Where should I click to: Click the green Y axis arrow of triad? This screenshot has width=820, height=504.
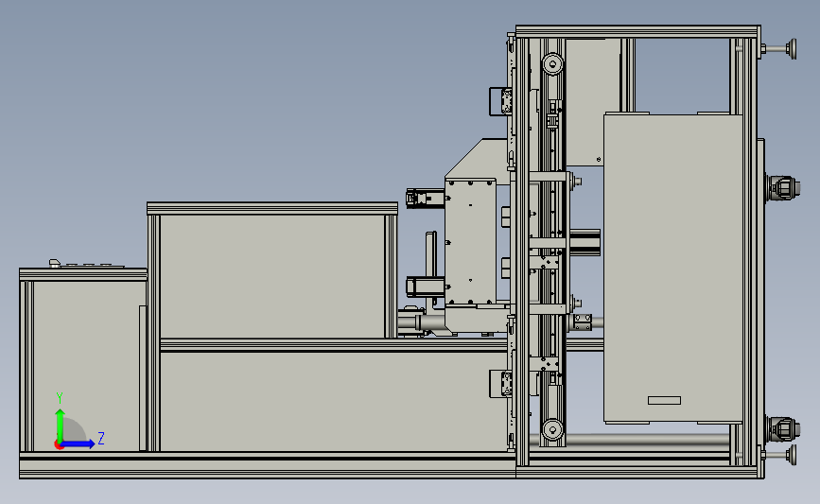(x=60, y=426)
